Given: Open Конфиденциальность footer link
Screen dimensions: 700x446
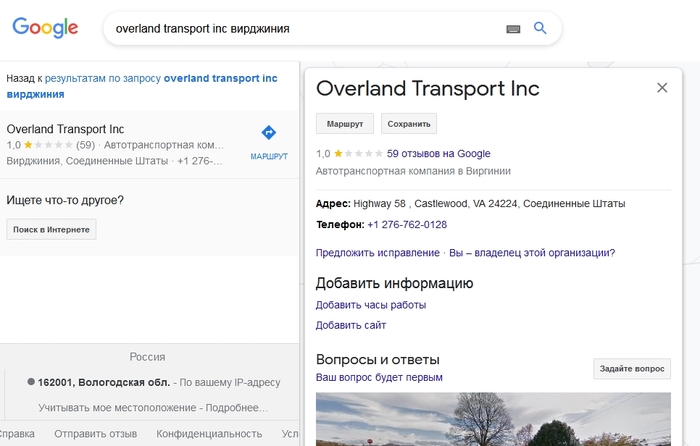Looking at the screenshot, I should point(209,433).
